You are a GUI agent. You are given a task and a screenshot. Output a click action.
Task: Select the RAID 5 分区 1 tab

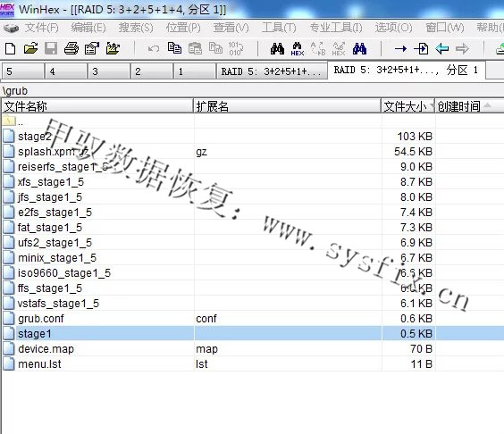[x=406, y=70]
